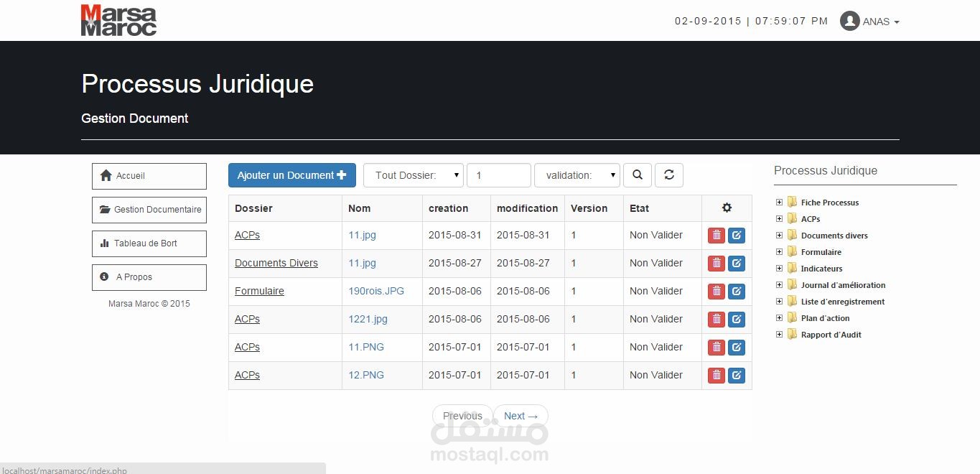Screen dimensions: 980x474
Task: Click the Plan d'action folder icon
Action: click(793, 317)
